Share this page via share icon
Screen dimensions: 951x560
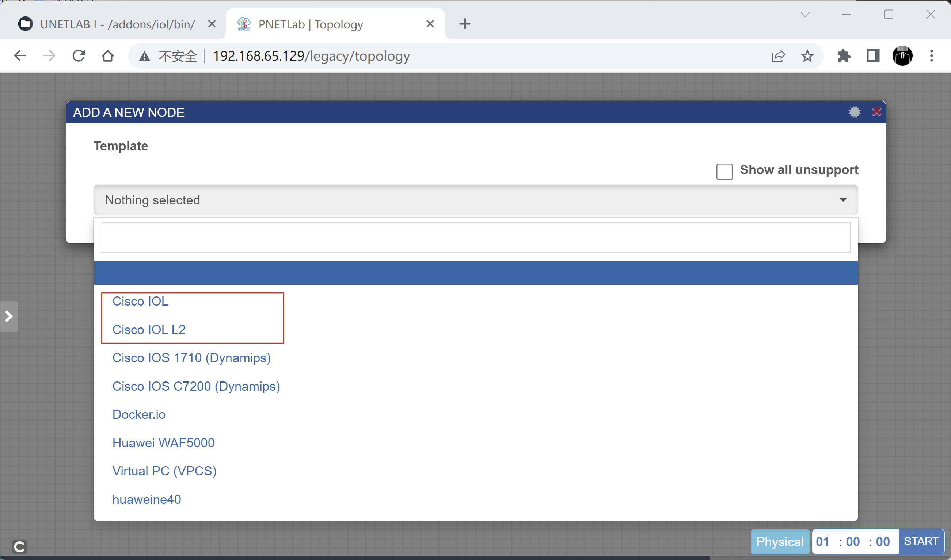pos(778,56)
